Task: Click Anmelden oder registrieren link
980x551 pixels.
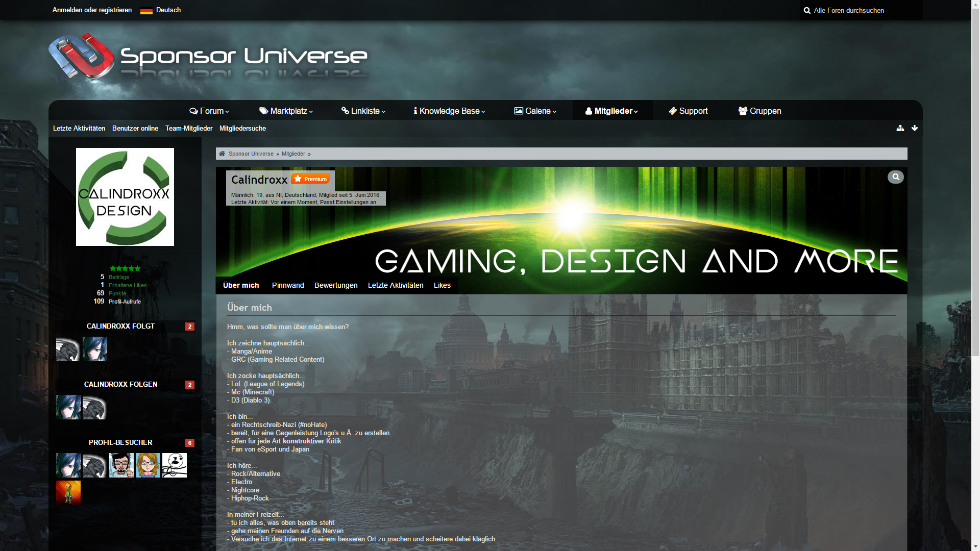Action: (92, 10)
